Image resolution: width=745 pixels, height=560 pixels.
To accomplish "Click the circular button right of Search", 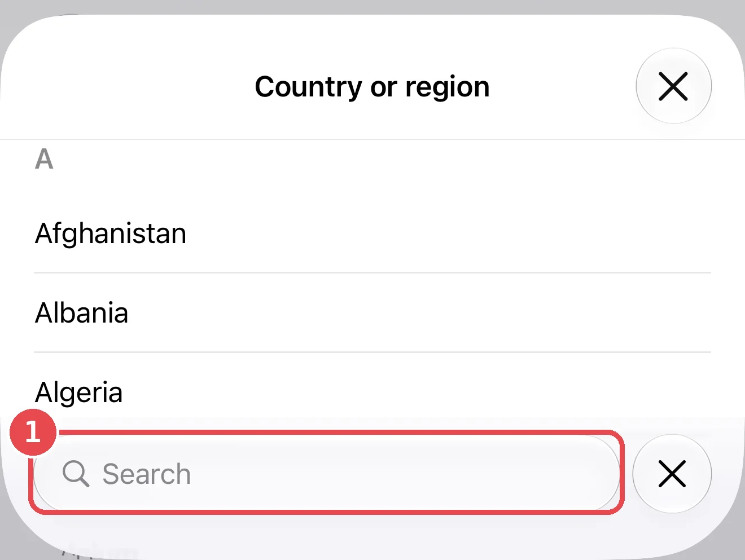I will [672, 474].
